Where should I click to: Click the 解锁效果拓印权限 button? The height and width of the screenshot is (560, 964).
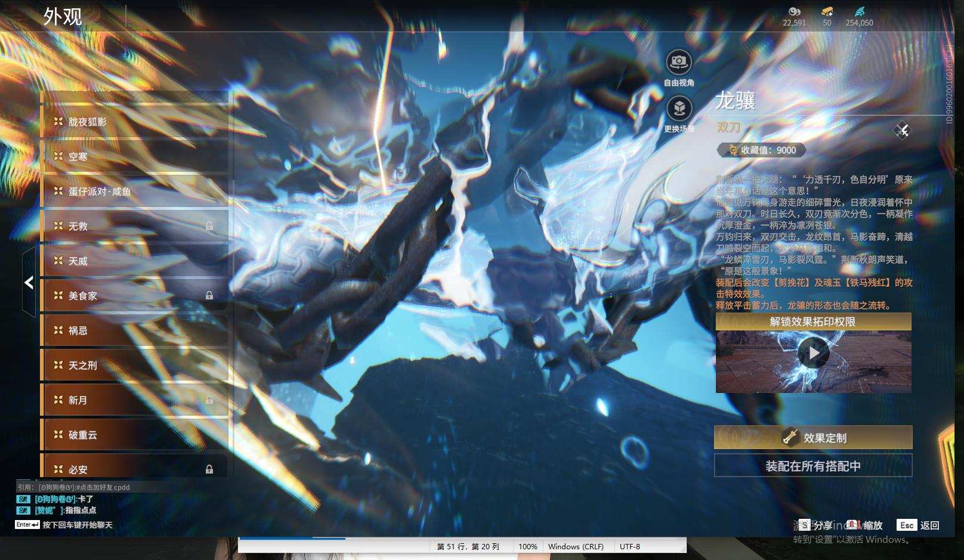tap(813, 321)
